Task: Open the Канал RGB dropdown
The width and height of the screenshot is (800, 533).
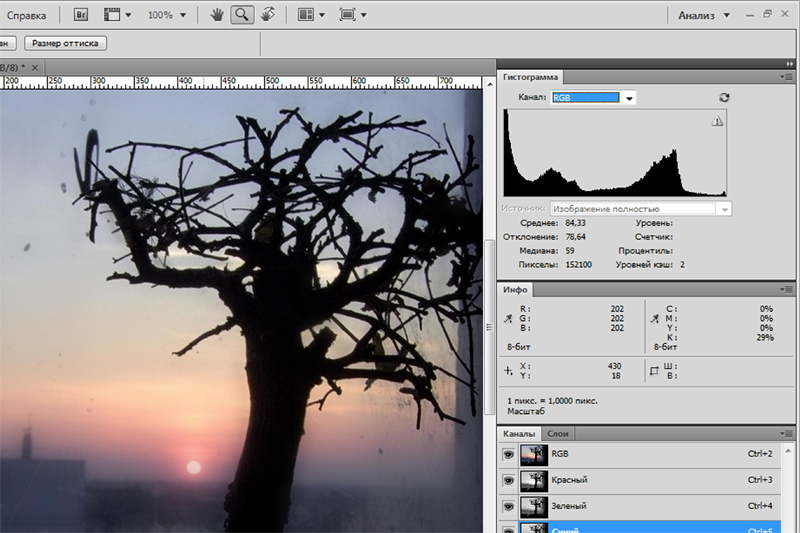Action: pyautogui.click(x=629, y=98)
